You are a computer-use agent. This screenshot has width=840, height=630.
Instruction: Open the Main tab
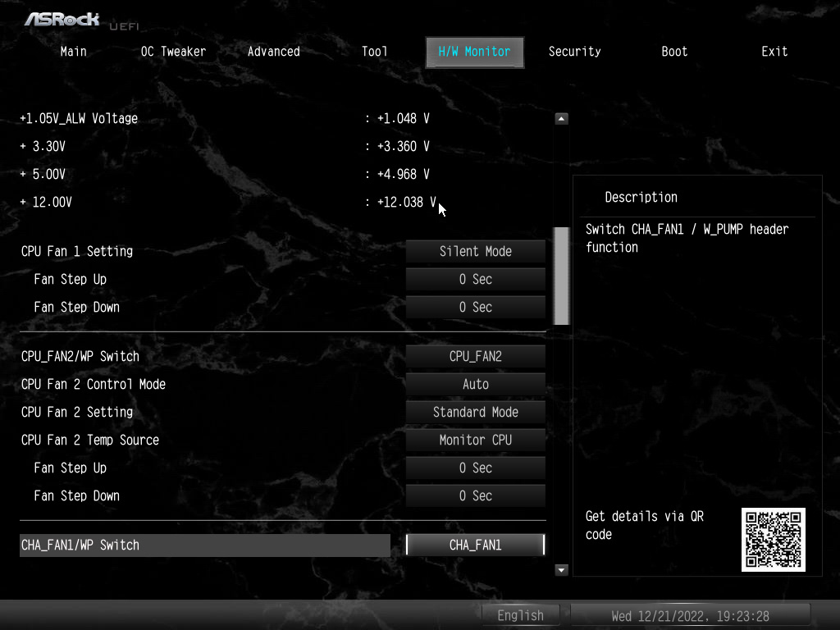pyautogui.click(x=73, y=52)
